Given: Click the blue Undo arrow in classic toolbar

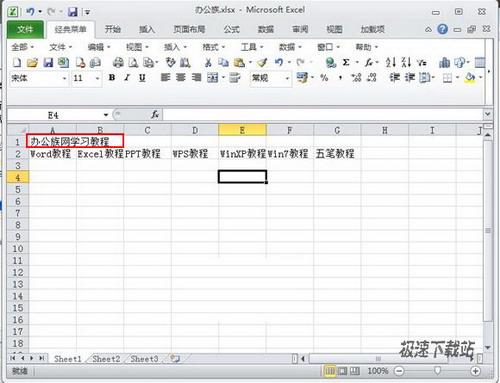Looking at the screenshot, I should [279, 62].
